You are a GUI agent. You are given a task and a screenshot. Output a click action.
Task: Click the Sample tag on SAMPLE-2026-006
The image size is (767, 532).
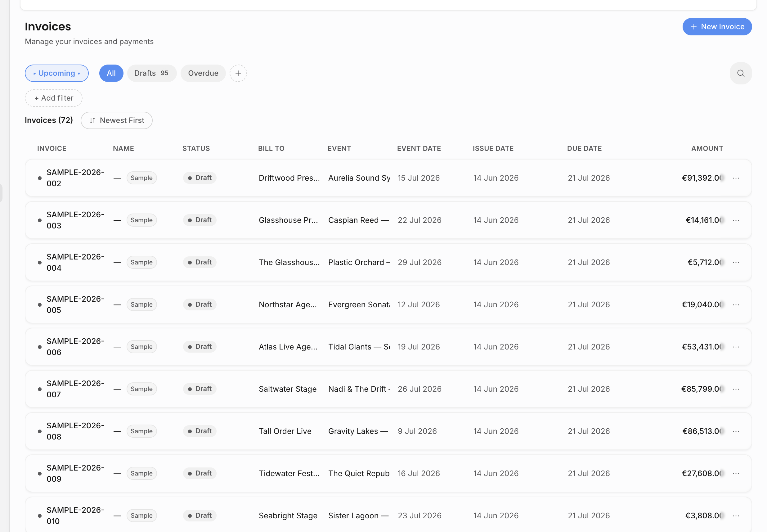[141, 347]
